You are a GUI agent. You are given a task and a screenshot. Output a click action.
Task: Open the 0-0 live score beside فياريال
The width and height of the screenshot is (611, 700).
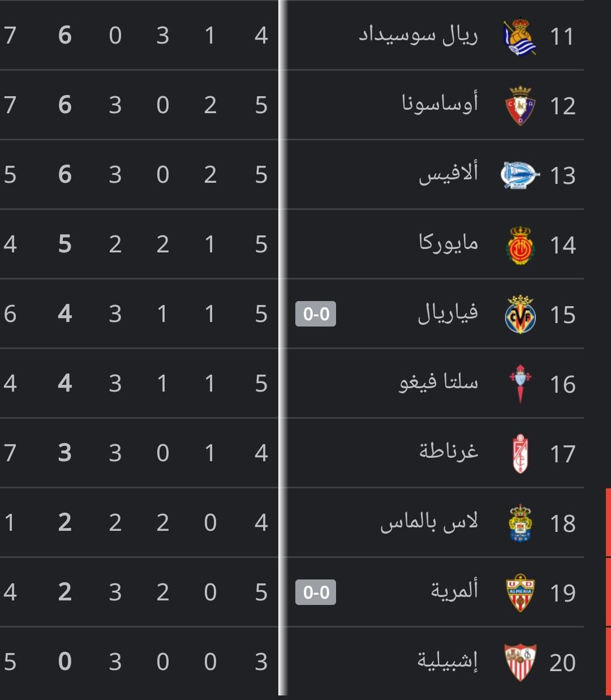pos(316,314)
